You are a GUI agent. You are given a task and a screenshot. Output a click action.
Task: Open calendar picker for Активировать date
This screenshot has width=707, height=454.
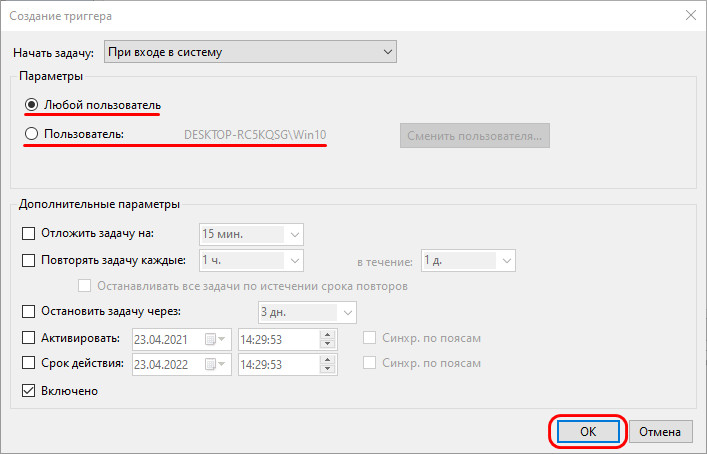pyautogui.click(x=216, y=339)
